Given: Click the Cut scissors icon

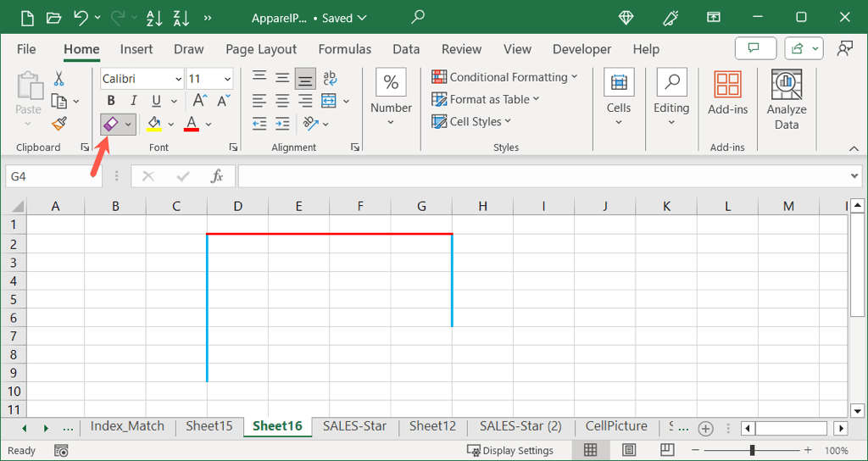Looking at the screenshot, I should 58,79.
